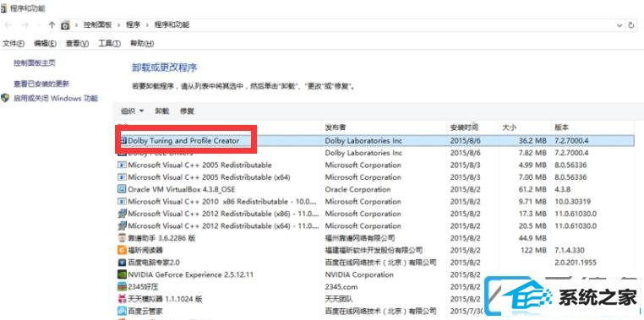
Task: Open the 控制面板主页 link
Action: pos(35,62)
